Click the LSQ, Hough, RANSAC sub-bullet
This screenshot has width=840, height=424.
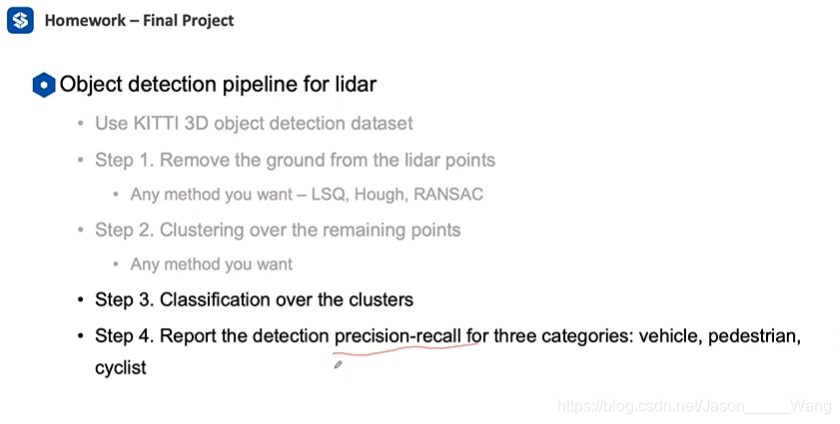pyautogui.click(x=307, y=194)
